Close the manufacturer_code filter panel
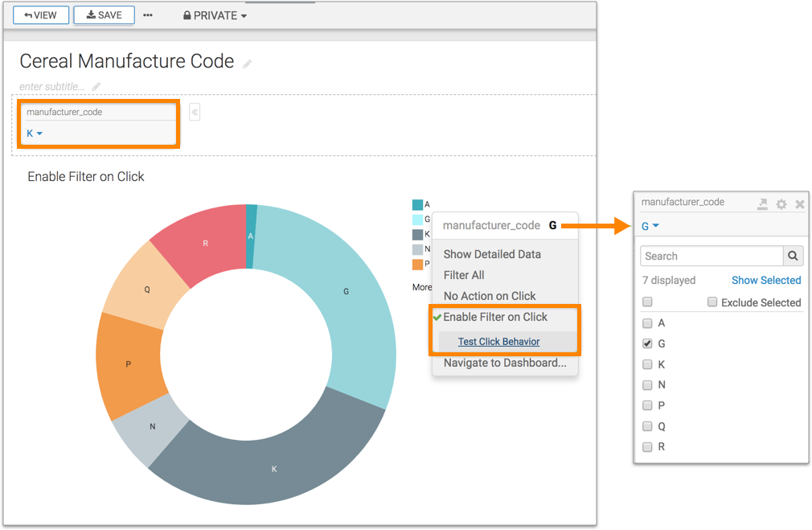This screenshot has height=530, width=812. tap(800, 204)
